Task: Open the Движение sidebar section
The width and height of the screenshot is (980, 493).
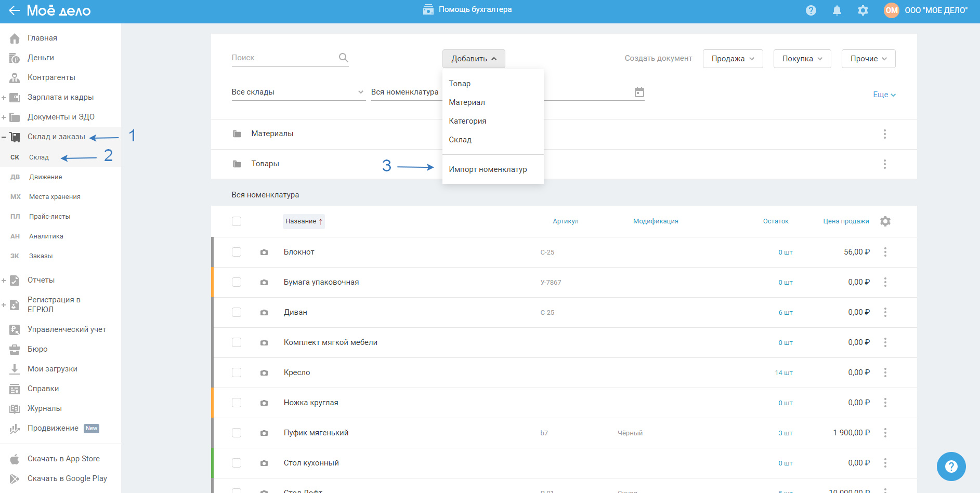Action: tap(46, 177)
